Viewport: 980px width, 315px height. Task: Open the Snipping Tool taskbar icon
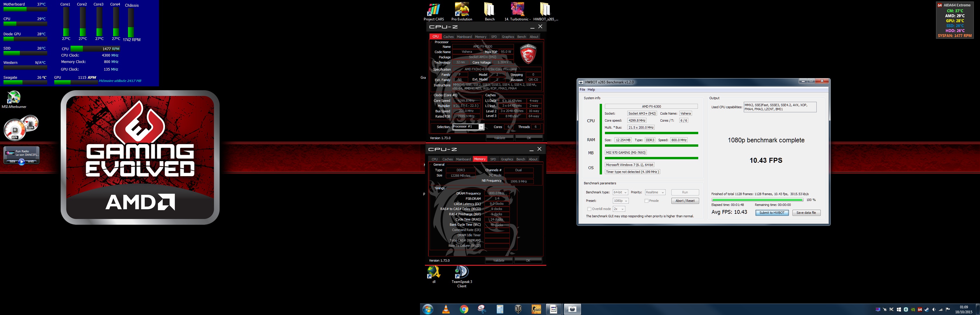click(x=482, y=309)
